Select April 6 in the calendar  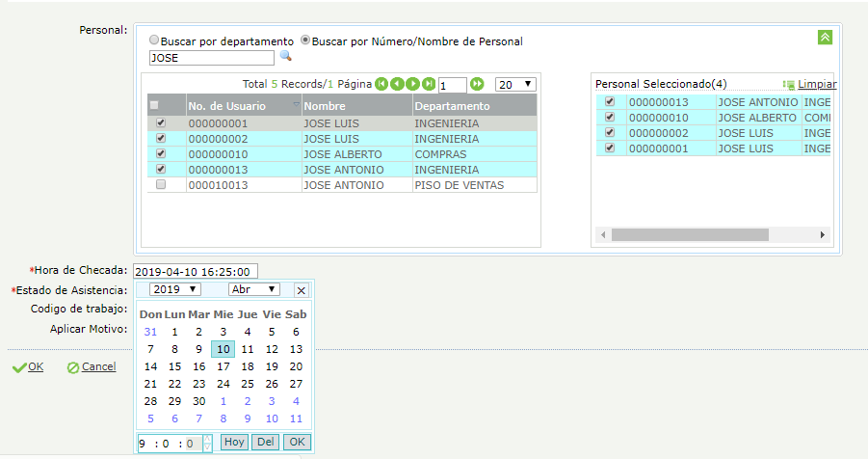point(296,332)
